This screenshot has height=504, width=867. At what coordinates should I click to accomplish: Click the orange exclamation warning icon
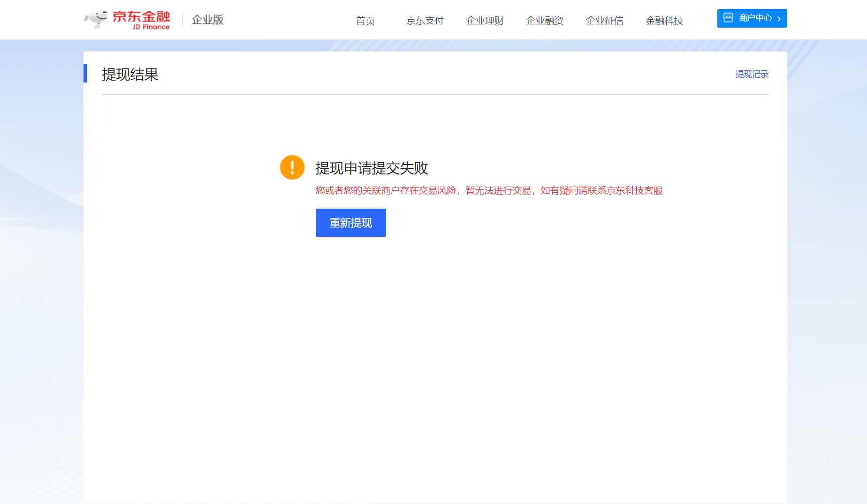[292, 167]
